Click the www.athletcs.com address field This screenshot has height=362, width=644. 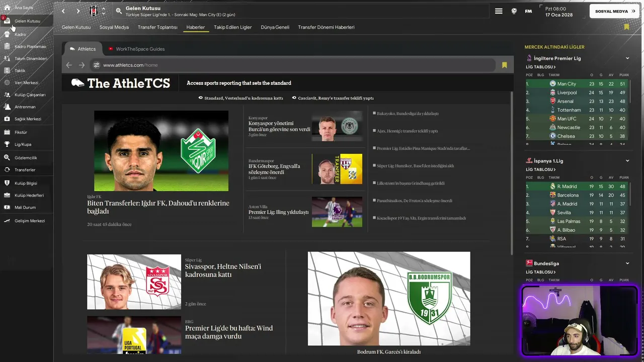[293, 65]
